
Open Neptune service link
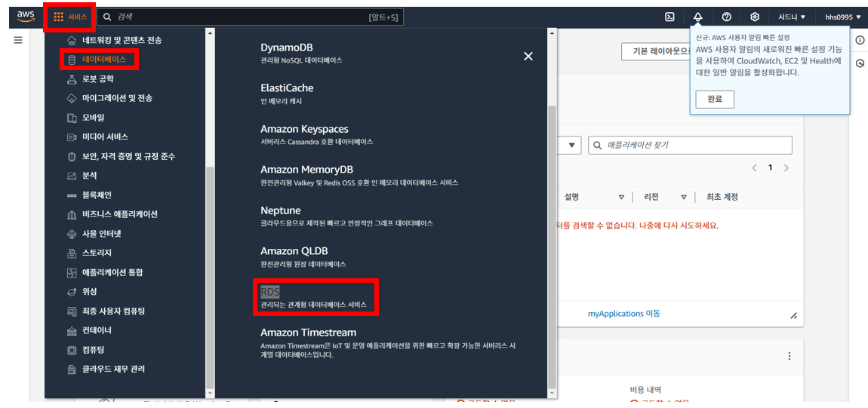pyautogui.click(x=281, y=210)
